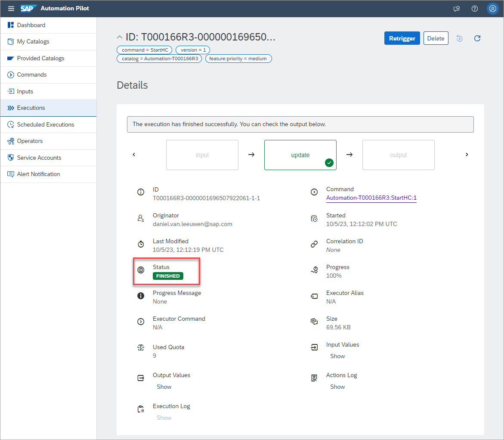Click the Size value 69.56 KB
This screenshot has width=504, height=440.
click(338, 327)
